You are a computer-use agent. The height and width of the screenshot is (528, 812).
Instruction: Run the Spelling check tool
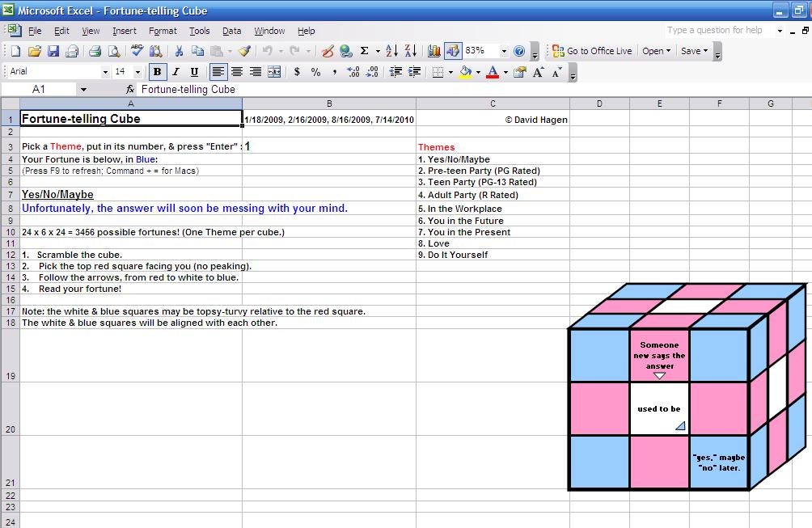(x=137, y=51)
